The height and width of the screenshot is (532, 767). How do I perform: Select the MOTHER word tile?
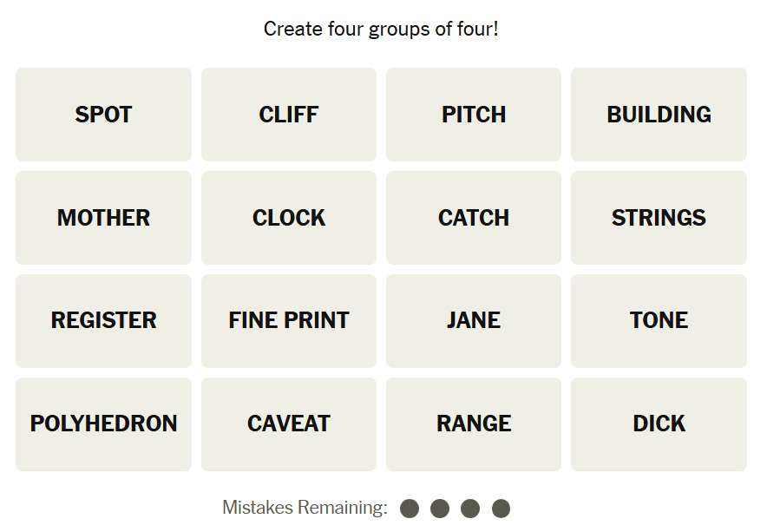tap(103, 218)
